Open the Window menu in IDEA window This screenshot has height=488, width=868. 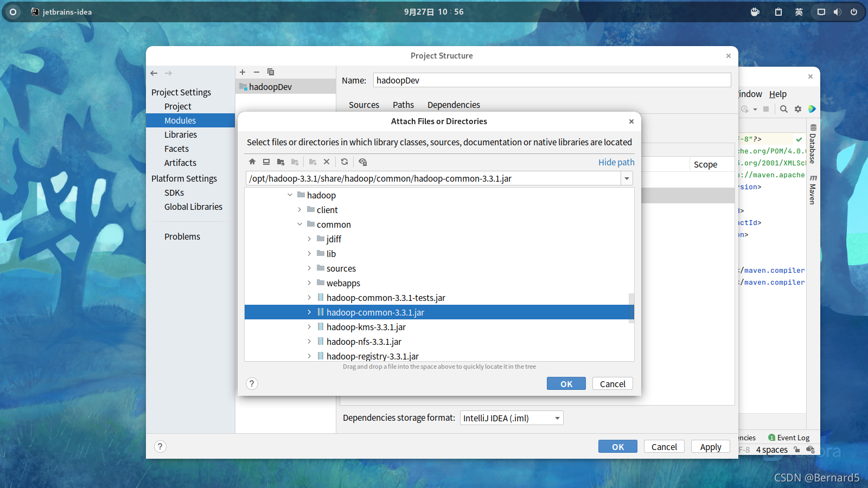750,94
